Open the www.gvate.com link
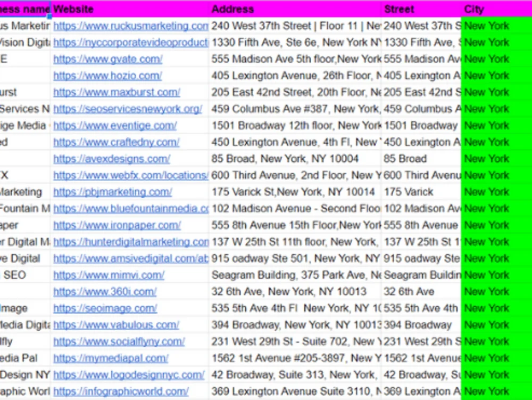 pos(108,59)
